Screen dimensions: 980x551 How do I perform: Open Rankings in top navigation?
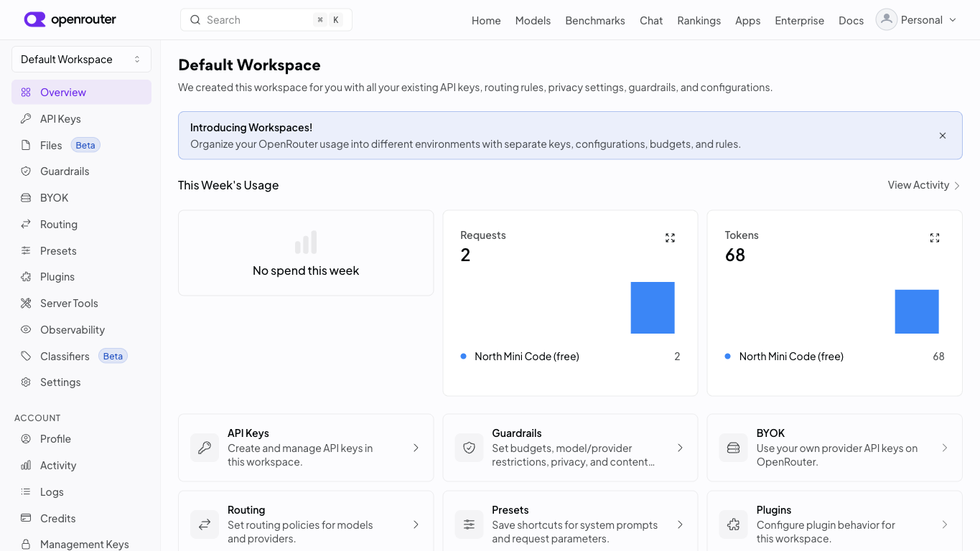click(x=699, y=20)
